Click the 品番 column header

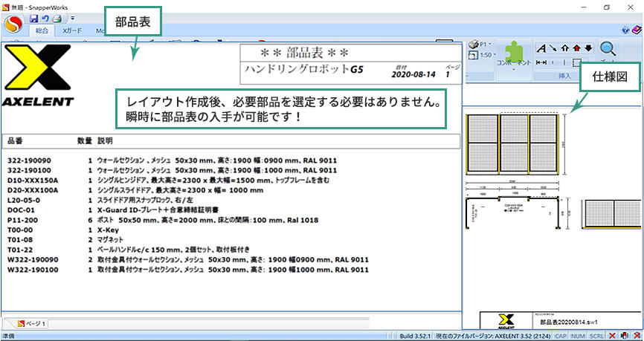[x=15, y=141]
